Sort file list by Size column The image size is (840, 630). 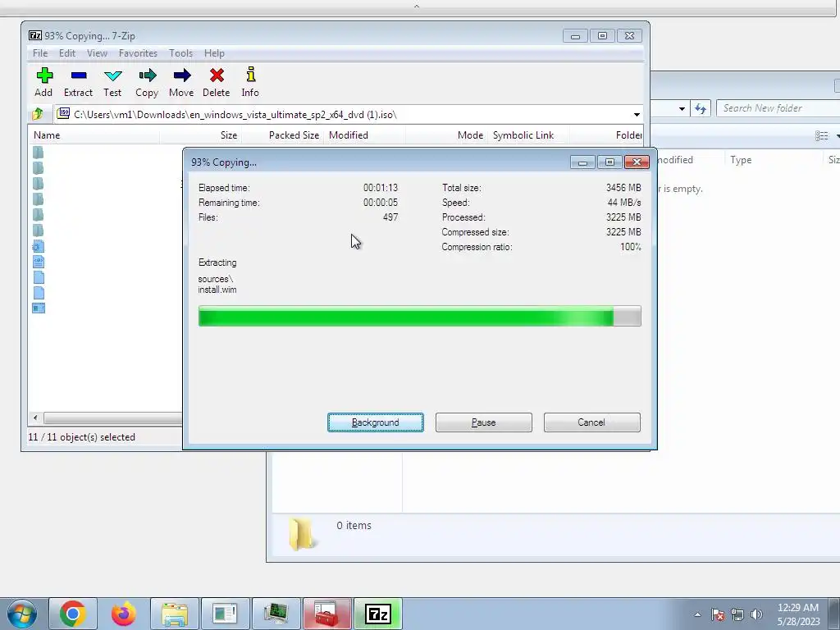pos(200,135)
